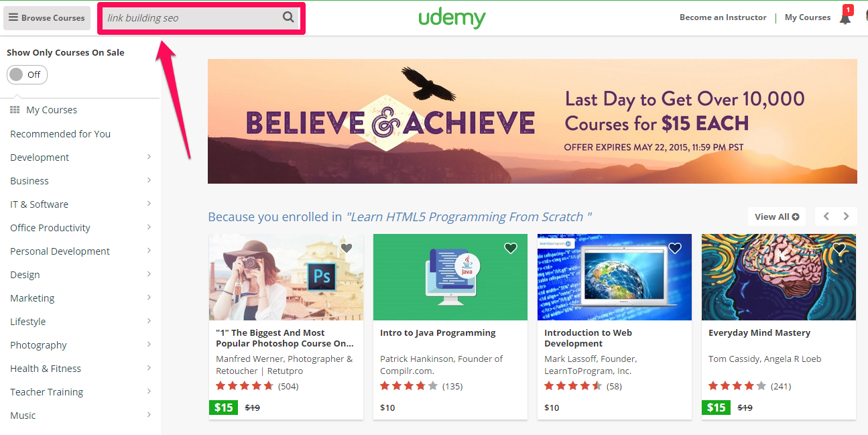Open the Intro to Java Programming title

(438, 332)
